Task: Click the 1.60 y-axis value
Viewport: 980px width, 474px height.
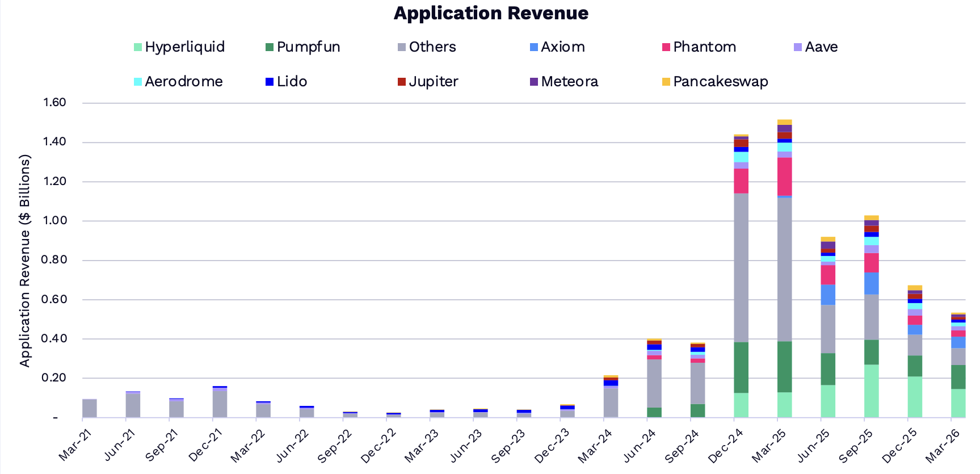Action: click(54, 103)
